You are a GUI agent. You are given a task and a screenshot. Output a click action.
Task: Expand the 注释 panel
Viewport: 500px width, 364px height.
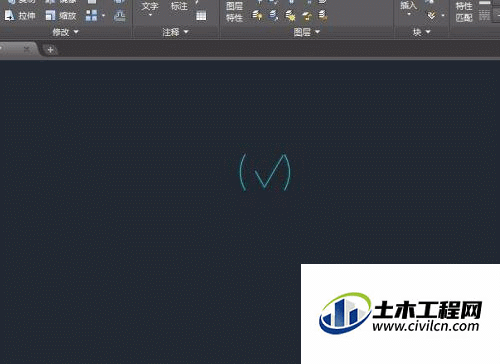pyautogui.click(x=175, y=32)
